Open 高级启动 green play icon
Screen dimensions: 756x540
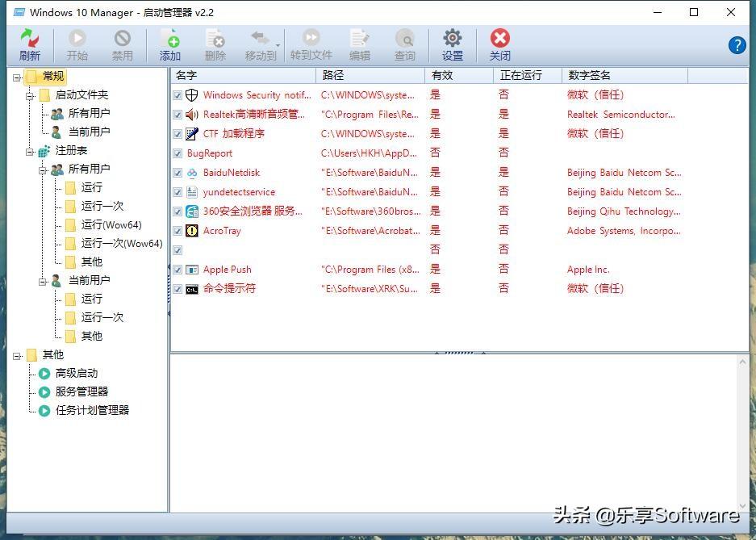click(x=44, y=374)
